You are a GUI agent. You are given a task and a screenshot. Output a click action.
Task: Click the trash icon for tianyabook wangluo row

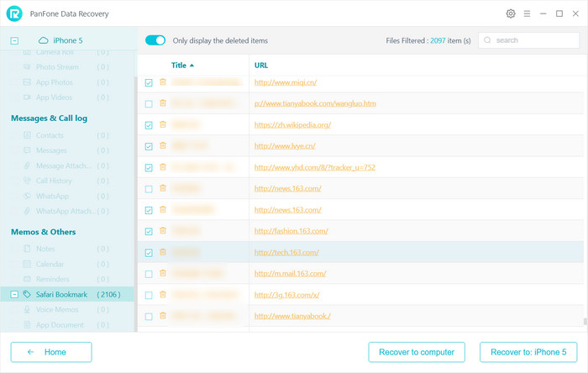163,103
